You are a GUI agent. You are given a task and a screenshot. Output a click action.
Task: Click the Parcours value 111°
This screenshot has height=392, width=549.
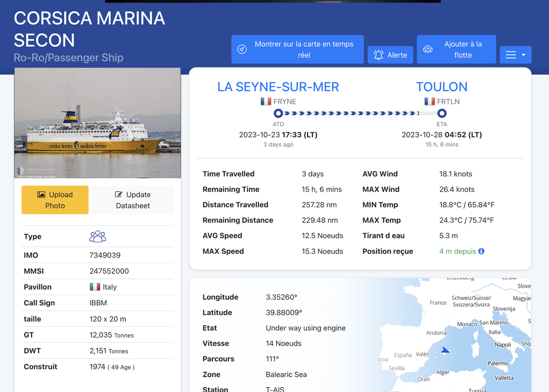coord(273,359)
